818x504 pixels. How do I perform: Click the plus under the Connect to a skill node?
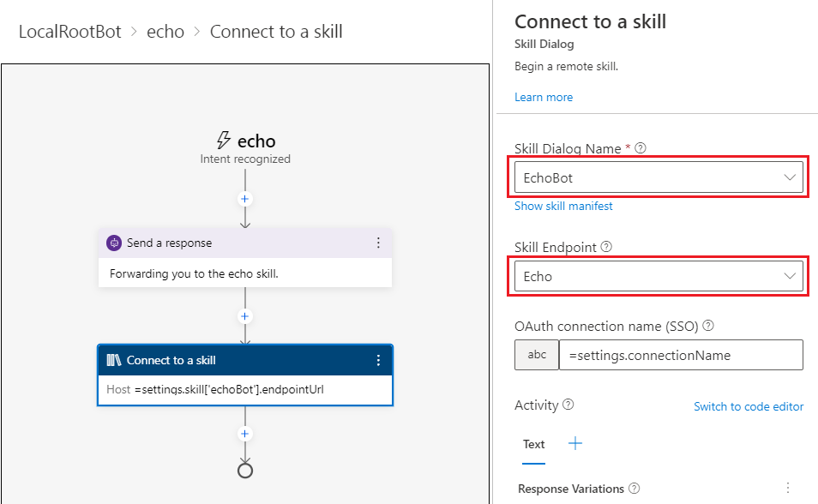(x=244, y=433)
